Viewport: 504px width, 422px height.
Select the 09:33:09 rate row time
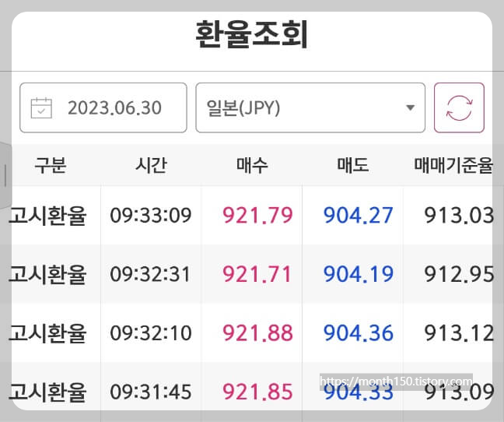151,215
